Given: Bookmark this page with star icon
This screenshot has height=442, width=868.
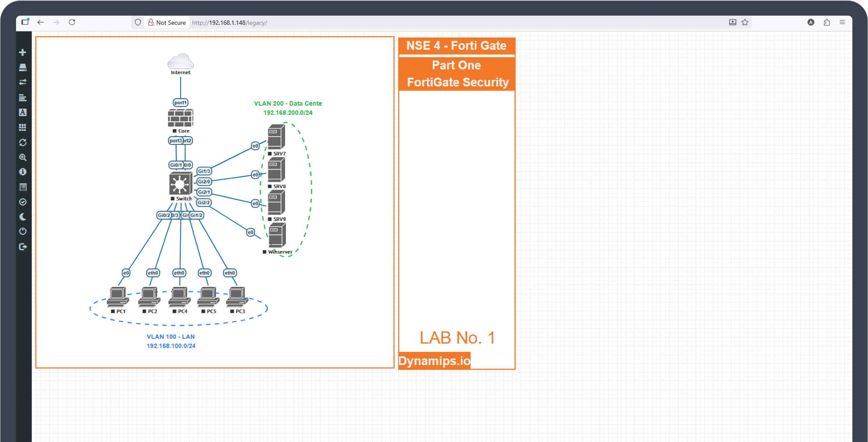Looking at the screenshot, I should tap(745, 22).
